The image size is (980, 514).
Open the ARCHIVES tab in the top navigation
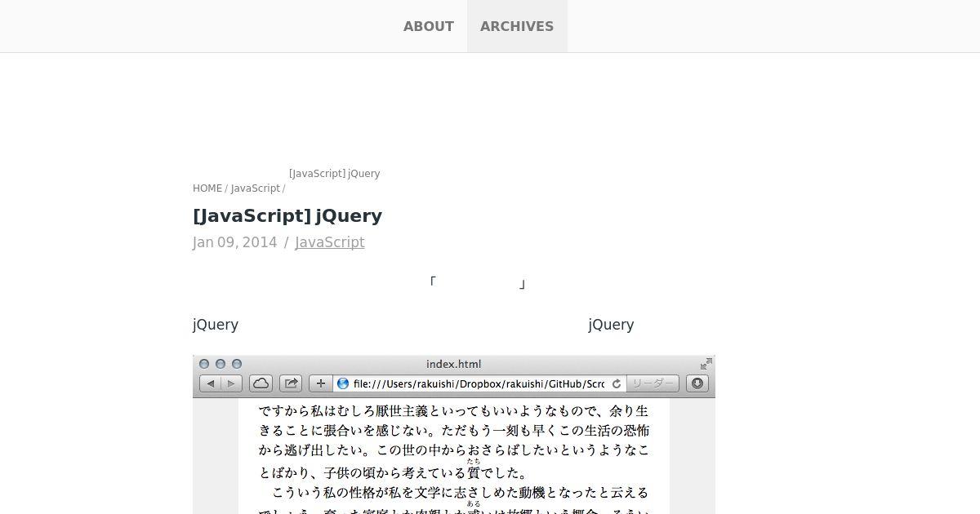tap(517, 26)
